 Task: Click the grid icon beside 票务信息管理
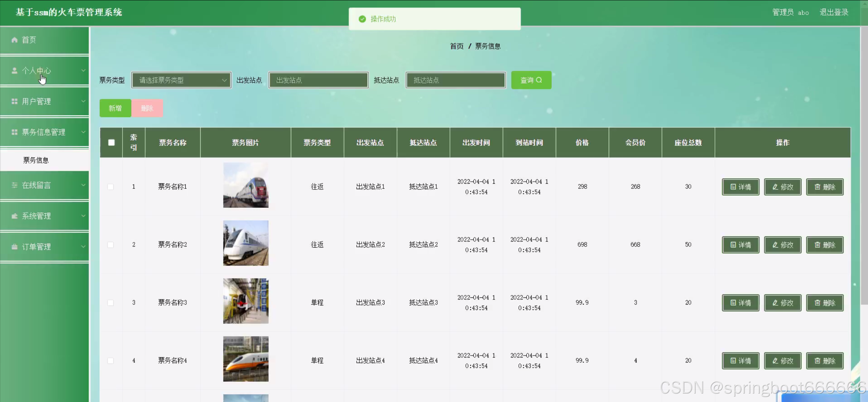point(14,132)
